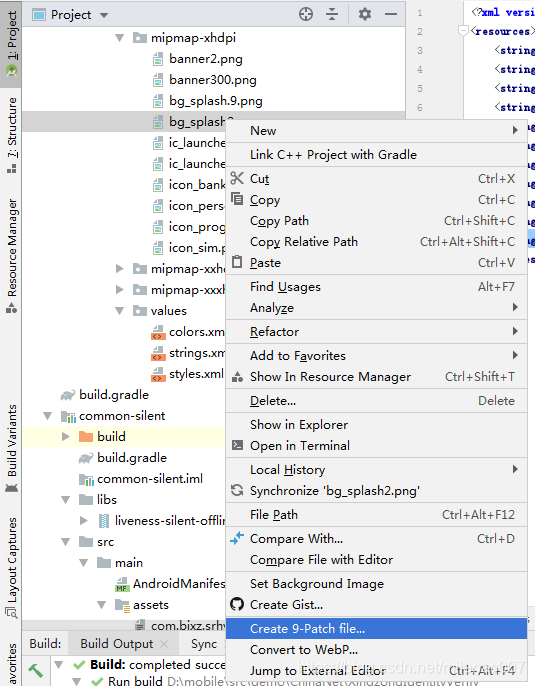Viewport: 535px width, 686px height.
Task: Hide the Project panel with minus icon
Action: coord(391,14)
